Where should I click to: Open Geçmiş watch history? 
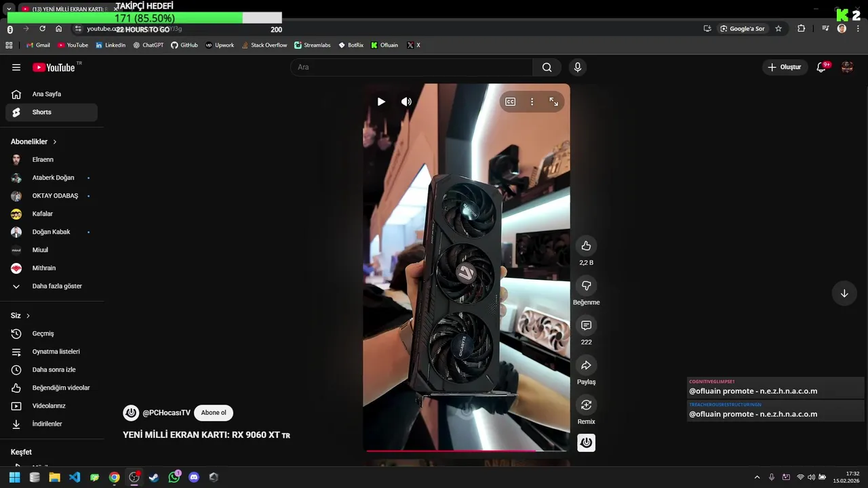tap(52, 333)
